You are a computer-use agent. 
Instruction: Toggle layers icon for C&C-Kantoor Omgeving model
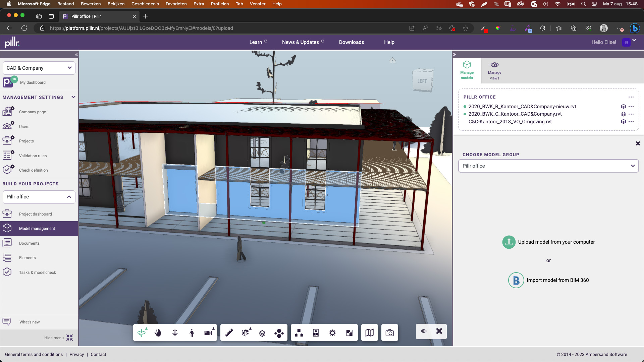(624, 121)
